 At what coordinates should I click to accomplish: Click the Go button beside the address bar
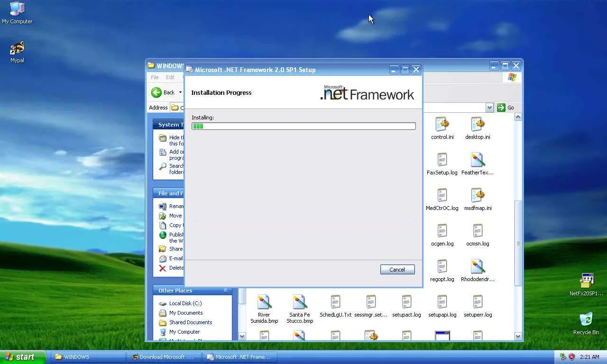coord(506,108)
